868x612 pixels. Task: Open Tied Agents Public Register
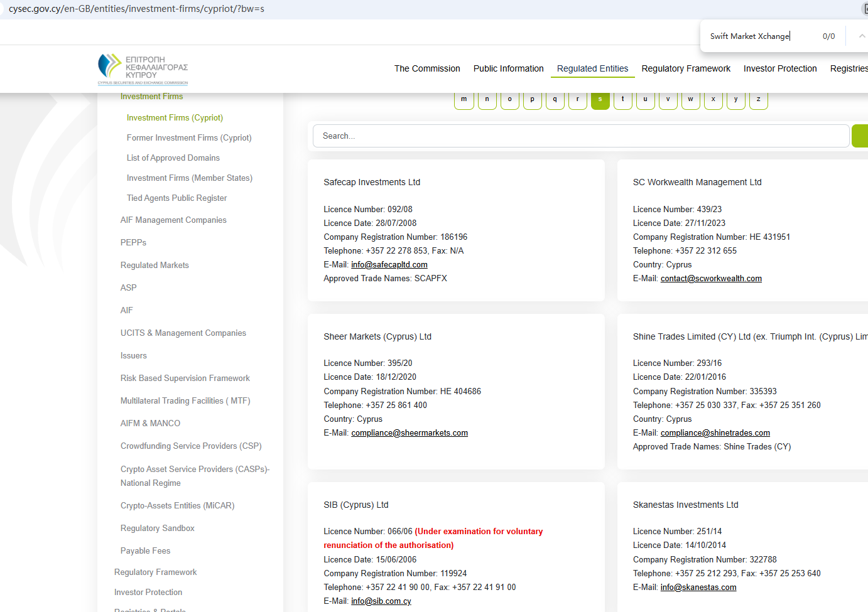176,198
